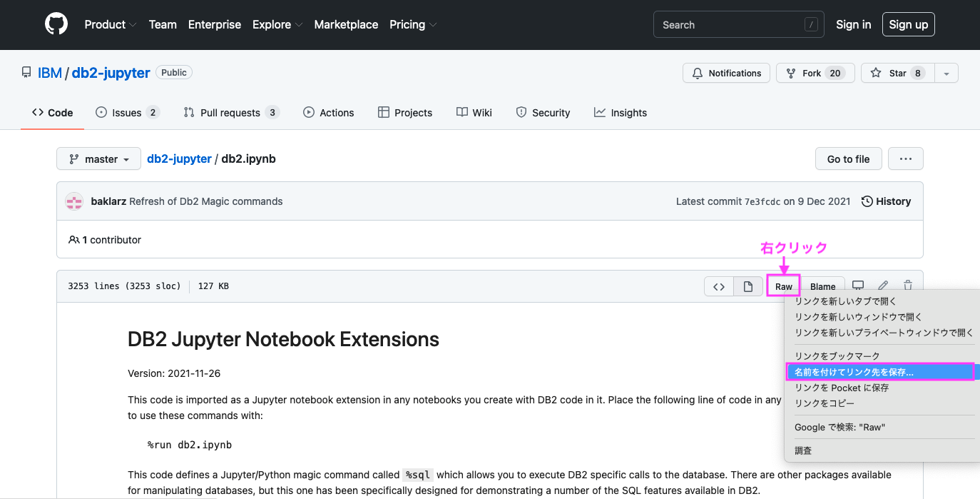Expand the Product menu
The height and width of the screenshot is (499, 980).
(110, 24)
